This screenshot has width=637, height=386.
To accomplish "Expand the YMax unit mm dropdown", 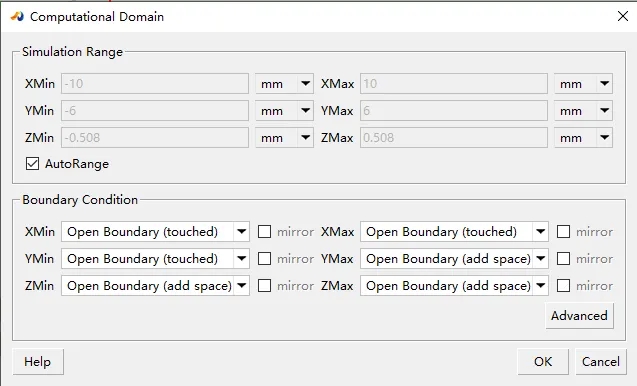I will coord(583,111).
